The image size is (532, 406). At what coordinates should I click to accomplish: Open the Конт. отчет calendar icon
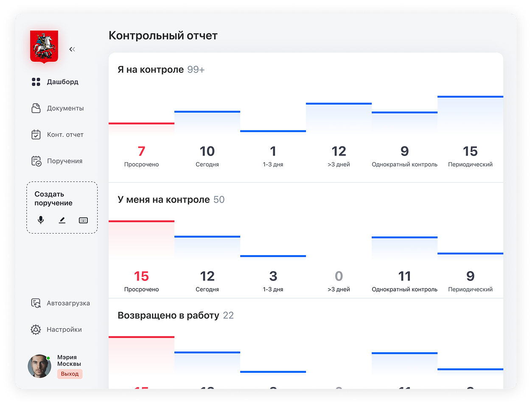coord(36,134)
